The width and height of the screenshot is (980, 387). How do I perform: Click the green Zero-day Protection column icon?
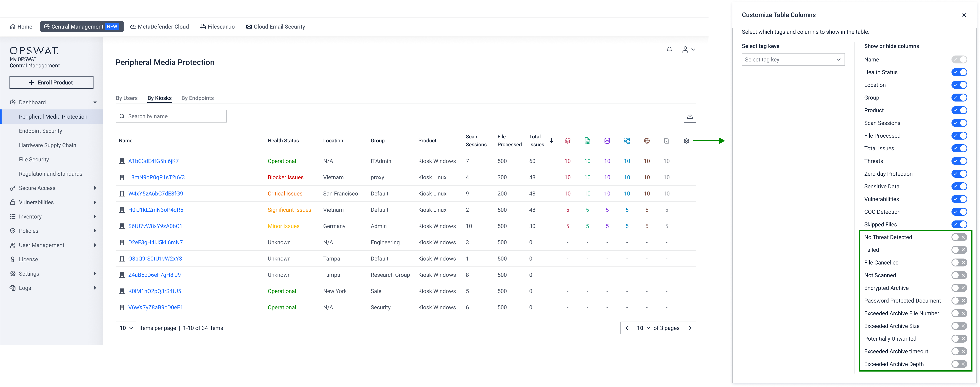(587, 141)
